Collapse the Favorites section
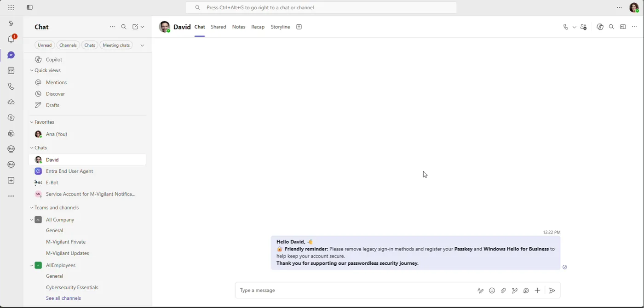The height and width of the screenshot is (308, 644). pyautogui.click(x=32, y=122)
